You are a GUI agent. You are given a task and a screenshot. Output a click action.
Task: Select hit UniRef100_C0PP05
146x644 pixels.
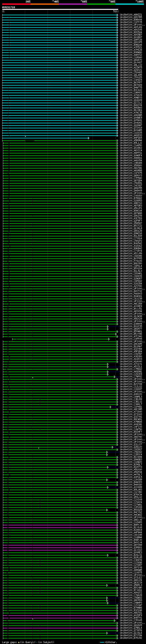(x=131, y=339)
